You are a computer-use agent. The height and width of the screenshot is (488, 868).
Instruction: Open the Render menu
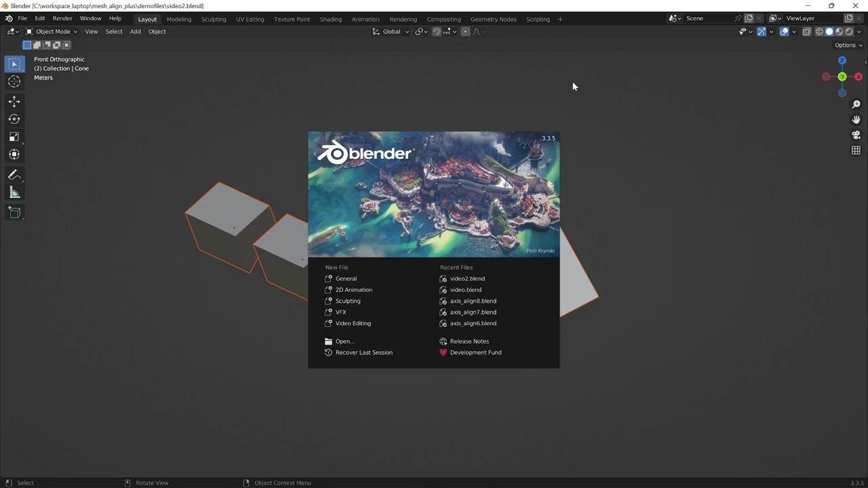click(x=62, y=19)
